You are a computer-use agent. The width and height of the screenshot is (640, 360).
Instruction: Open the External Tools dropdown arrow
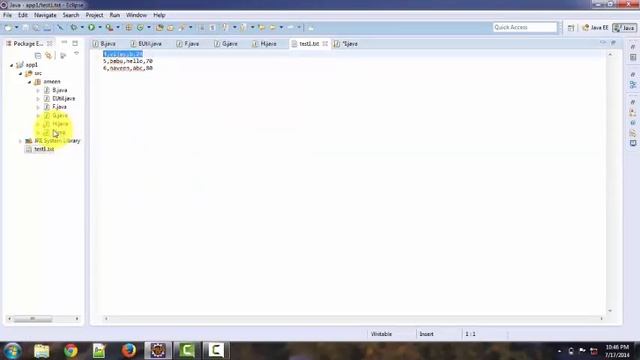(118, 28)
